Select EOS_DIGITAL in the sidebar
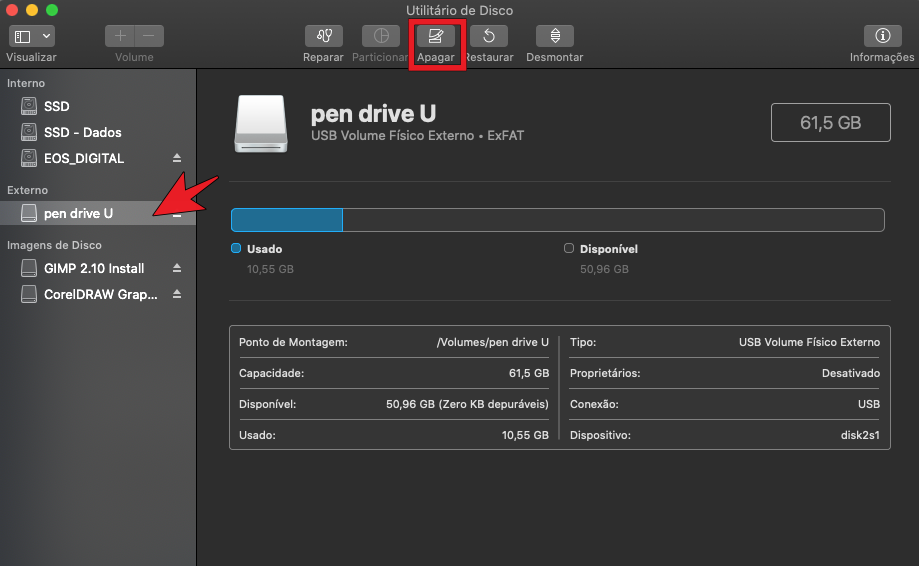919x566 pixels. [84, 158]
